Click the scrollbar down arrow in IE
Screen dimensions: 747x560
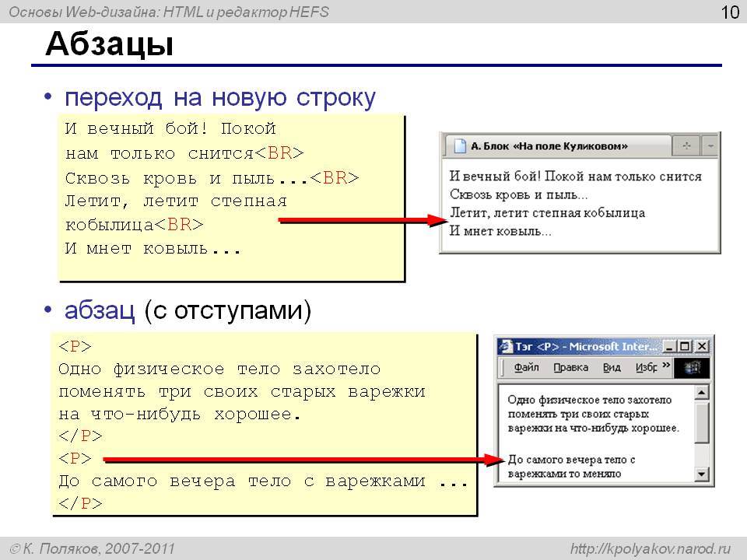pyautogui.click(x=701, y=474)
